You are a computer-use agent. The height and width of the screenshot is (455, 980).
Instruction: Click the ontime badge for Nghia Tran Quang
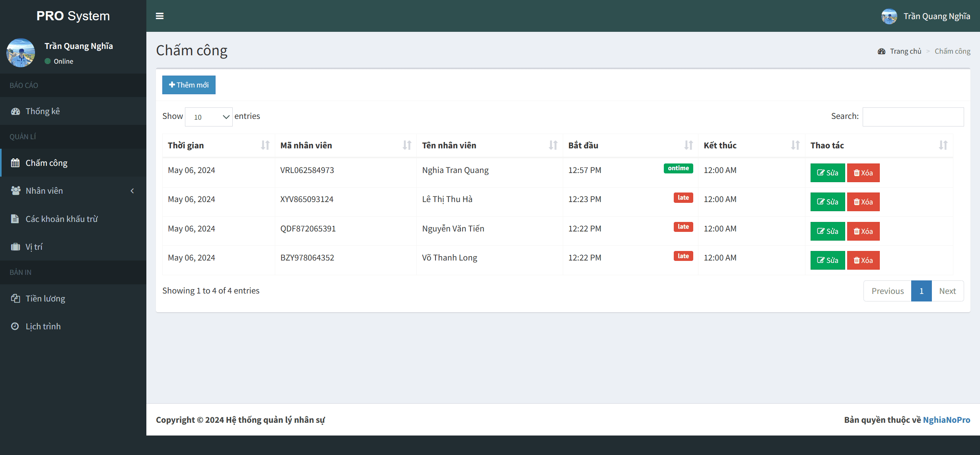tap(678, 168)
